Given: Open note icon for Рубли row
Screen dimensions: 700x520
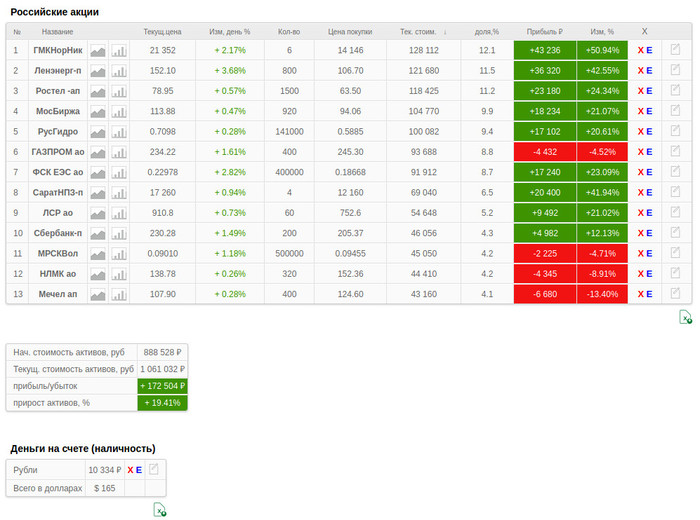Looking at the screenshot, I should pyautogui.click(x=154, y=469).
